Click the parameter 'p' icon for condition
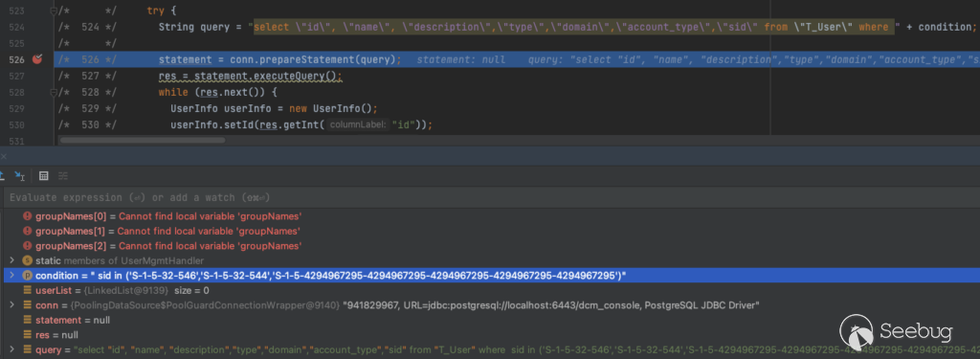 (x=27, y=275)
